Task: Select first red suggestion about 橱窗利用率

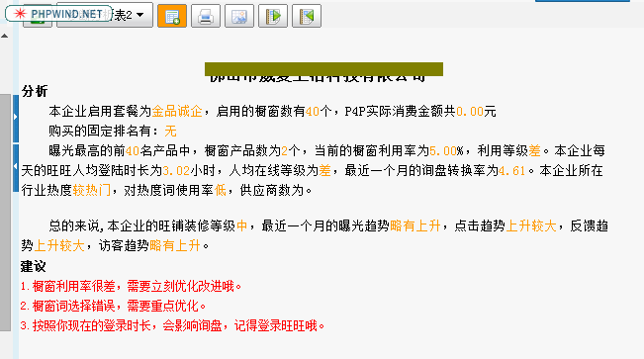Action: pos(132,286)
